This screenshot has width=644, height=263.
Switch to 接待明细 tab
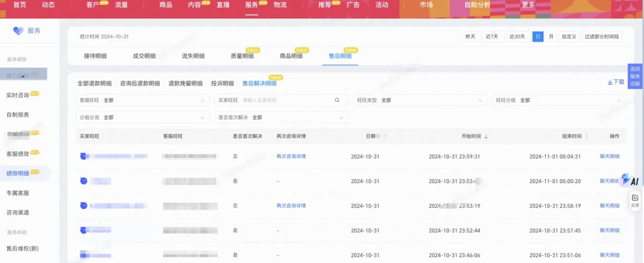tap(95, 56)
